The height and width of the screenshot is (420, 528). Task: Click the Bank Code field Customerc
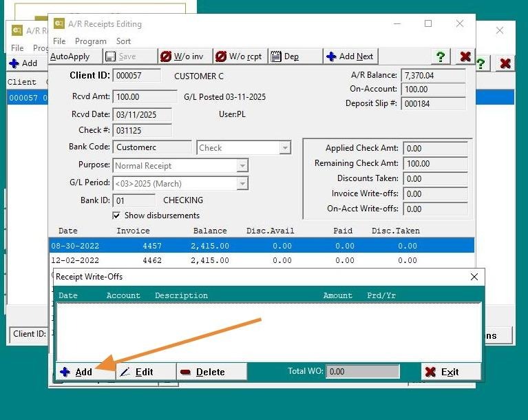(152, 147)
